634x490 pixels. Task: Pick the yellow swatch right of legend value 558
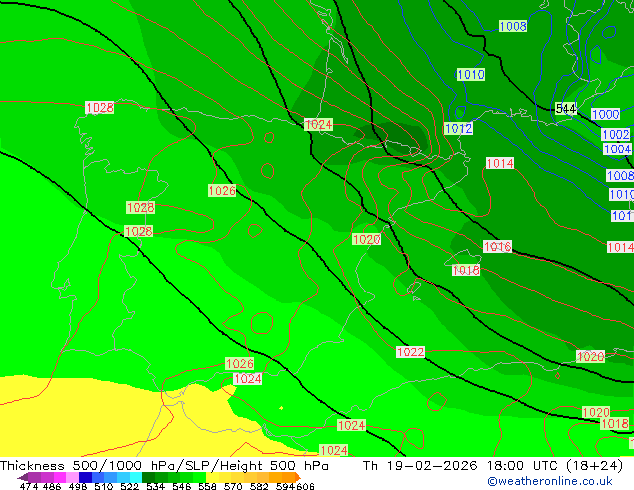click(x=212, y=477)
